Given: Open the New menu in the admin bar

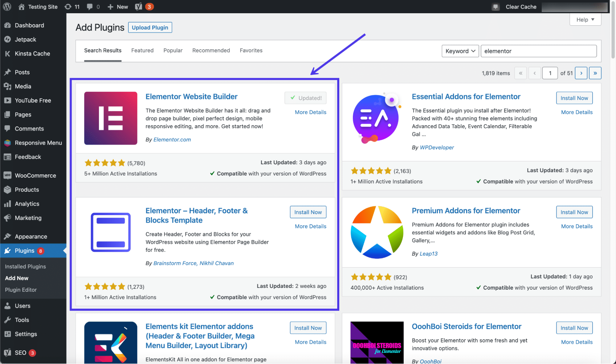Looking at the screenshot, I should tap(117, 6).
